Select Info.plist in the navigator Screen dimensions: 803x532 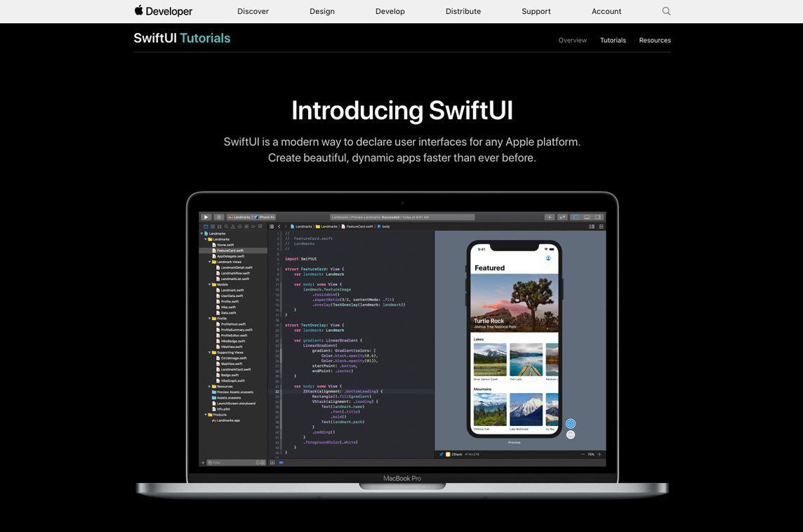click(221, 409)
